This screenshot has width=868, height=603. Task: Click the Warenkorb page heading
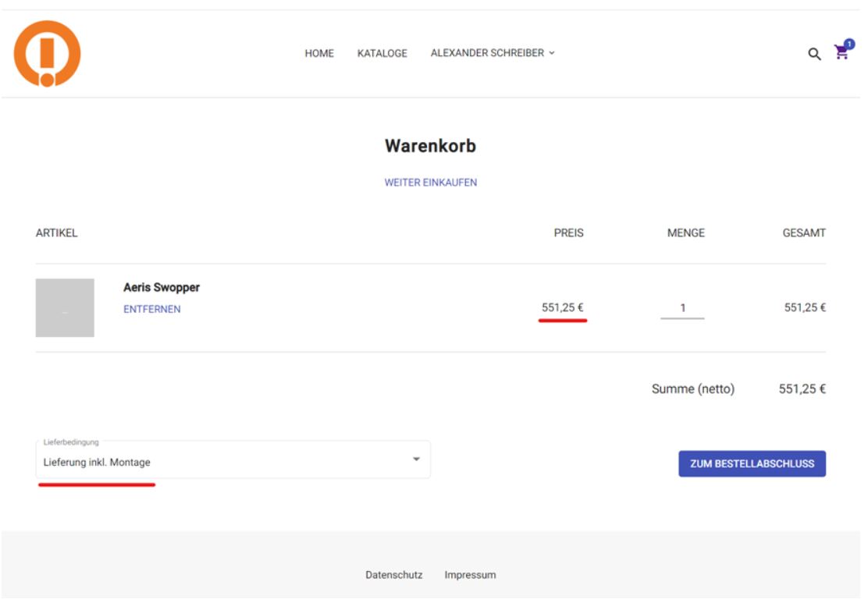click(x=430, y=146)
